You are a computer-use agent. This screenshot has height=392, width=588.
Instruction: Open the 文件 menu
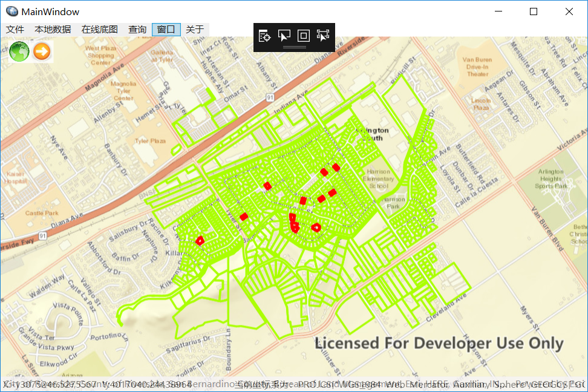[x=15, y=28]
